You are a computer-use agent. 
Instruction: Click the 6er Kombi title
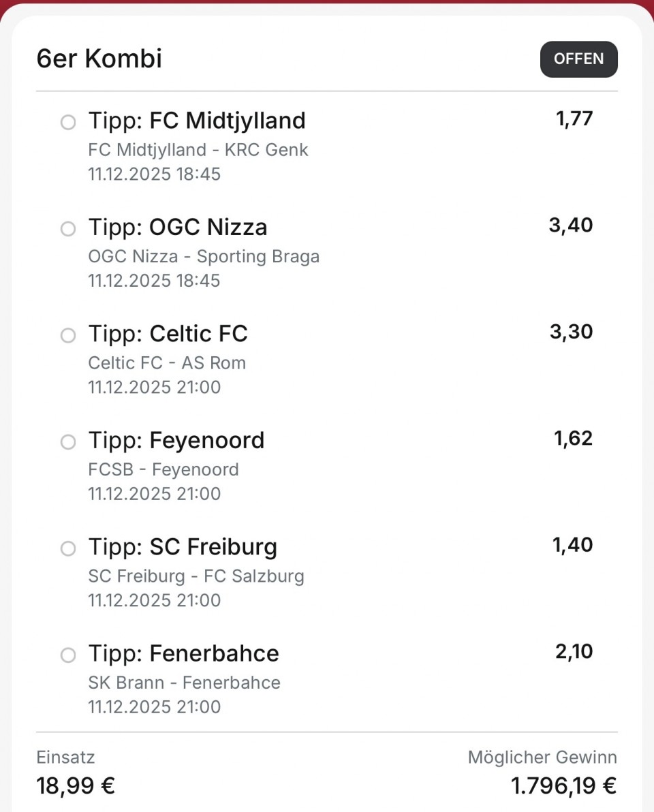[x=99, y=59]
